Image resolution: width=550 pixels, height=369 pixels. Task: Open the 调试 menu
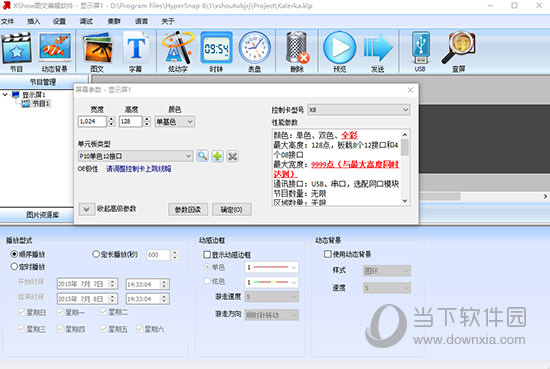pos(86,21)
